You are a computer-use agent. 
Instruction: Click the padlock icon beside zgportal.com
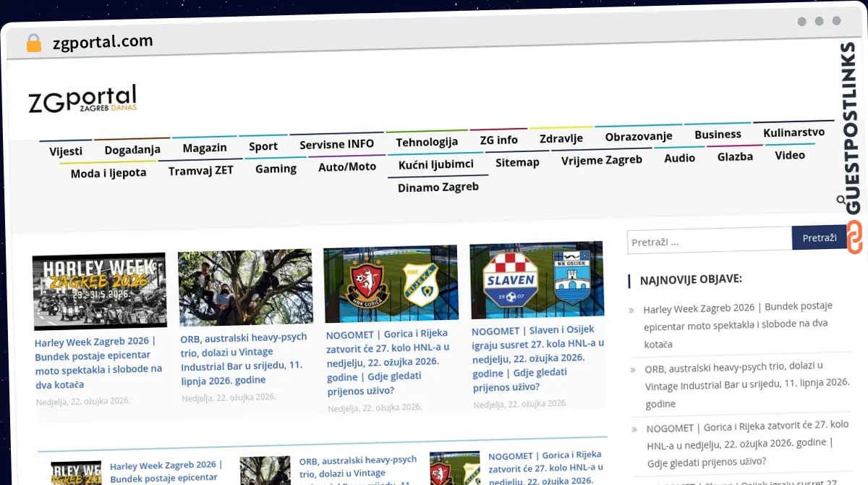click(33, 43)
